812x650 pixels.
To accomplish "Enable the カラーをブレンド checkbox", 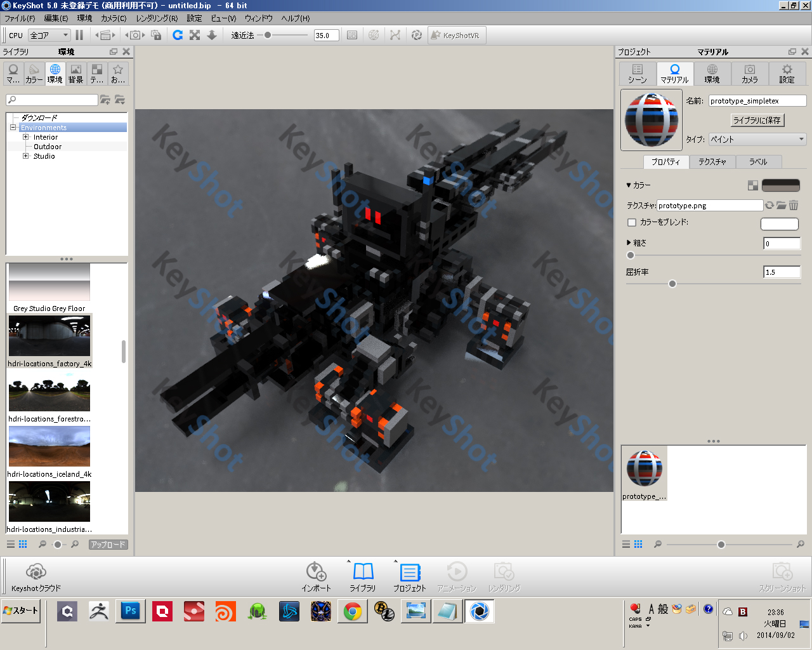I will tap(632, 222).
